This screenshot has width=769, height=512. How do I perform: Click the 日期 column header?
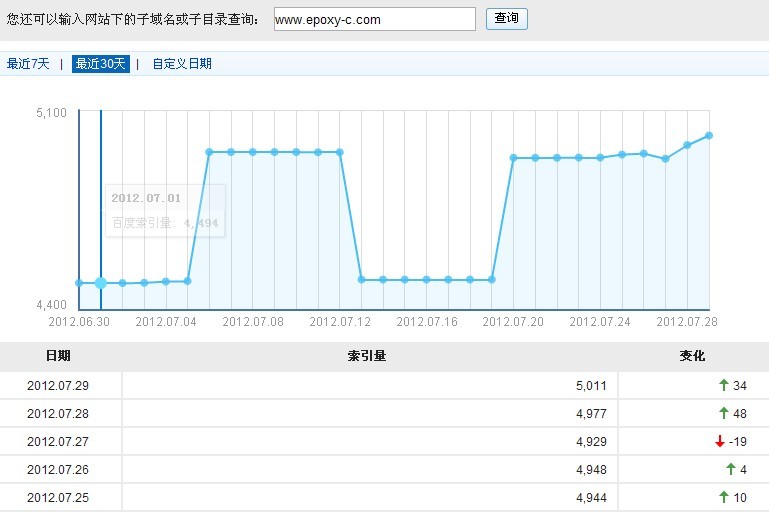point(58,356)
